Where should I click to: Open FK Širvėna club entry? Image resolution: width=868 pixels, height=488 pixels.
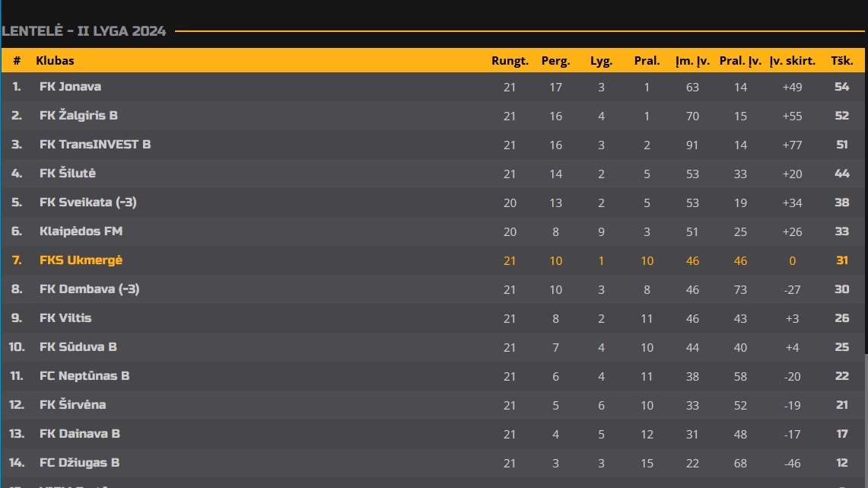tap(72, 404)
